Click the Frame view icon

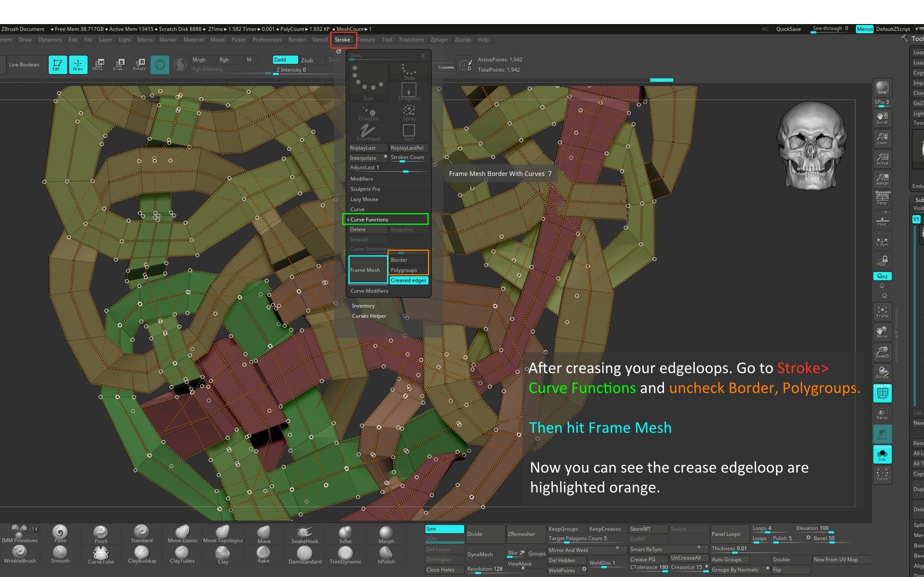(882, 312)
